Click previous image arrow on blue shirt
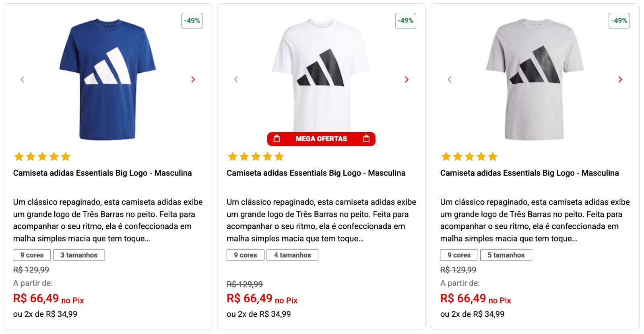Image resolution: width=644 pixels, height=334 pixels. pos(23,80)
